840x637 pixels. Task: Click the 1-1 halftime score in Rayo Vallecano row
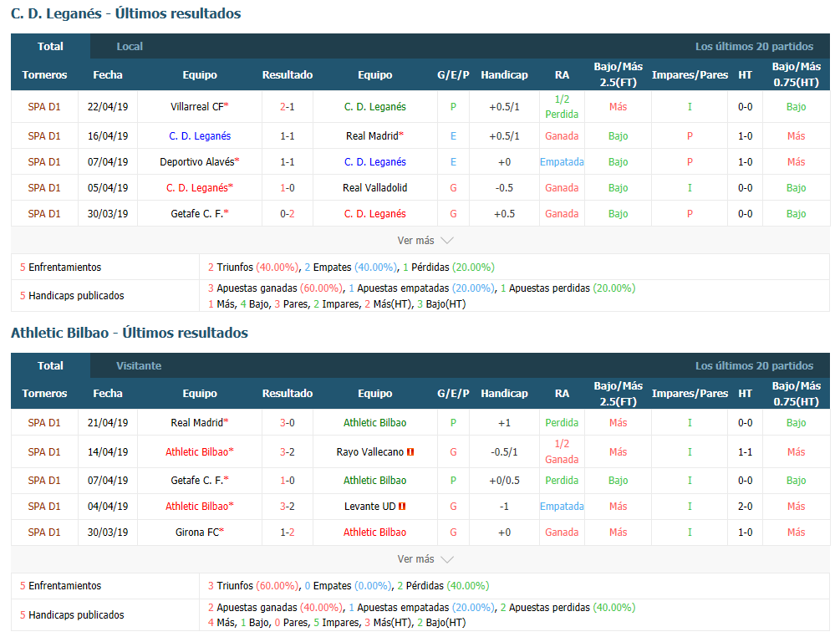coord(746,452)
